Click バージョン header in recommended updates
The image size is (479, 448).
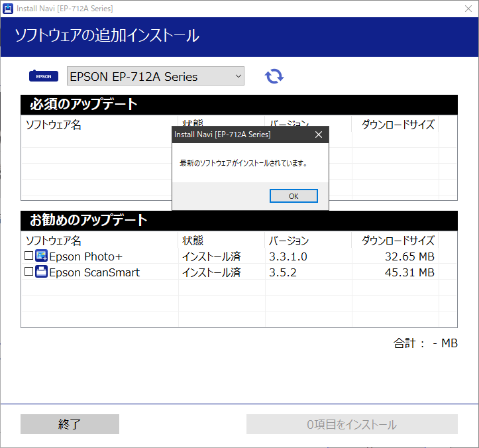click(289, 241)
